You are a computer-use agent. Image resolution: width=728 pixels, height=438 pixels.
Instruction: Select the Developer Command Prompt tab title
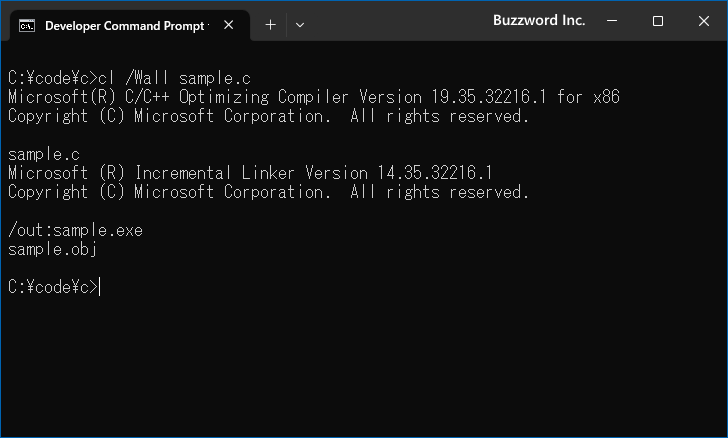125,26
